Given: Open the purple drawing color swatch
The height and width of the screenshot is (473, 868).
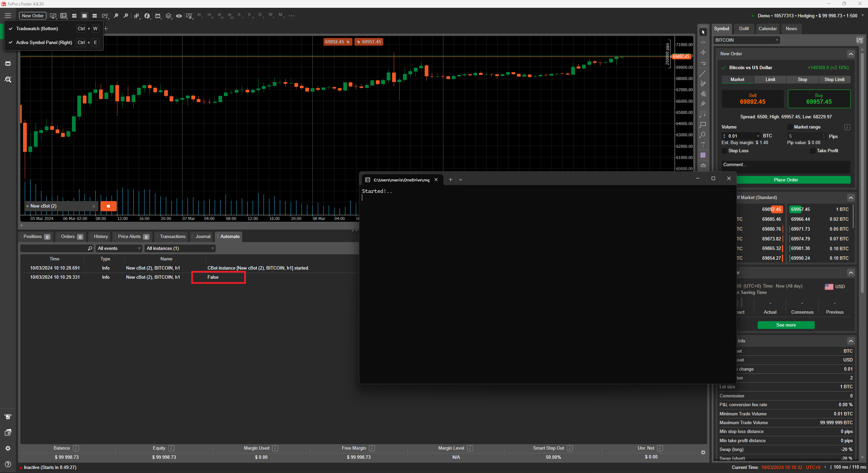Looking at the screenshot, I should (703, 155).
